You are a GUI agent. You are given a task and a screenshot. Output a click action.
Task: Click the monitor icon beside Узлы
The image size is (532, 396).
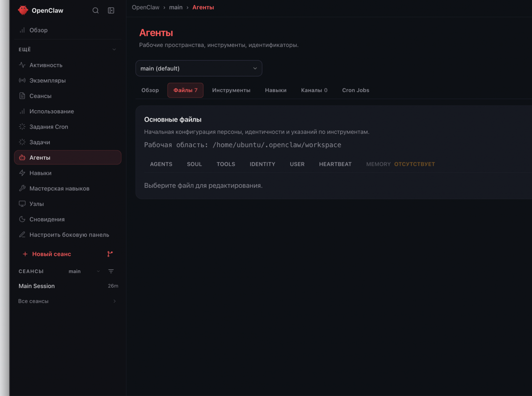(22, 203)
